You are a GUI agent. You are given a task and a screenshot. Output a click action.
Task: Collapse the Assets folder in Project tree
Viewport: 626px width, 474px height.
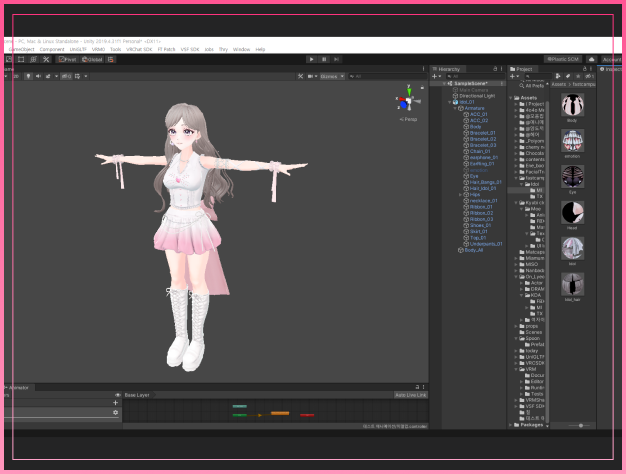click(511, 98)
